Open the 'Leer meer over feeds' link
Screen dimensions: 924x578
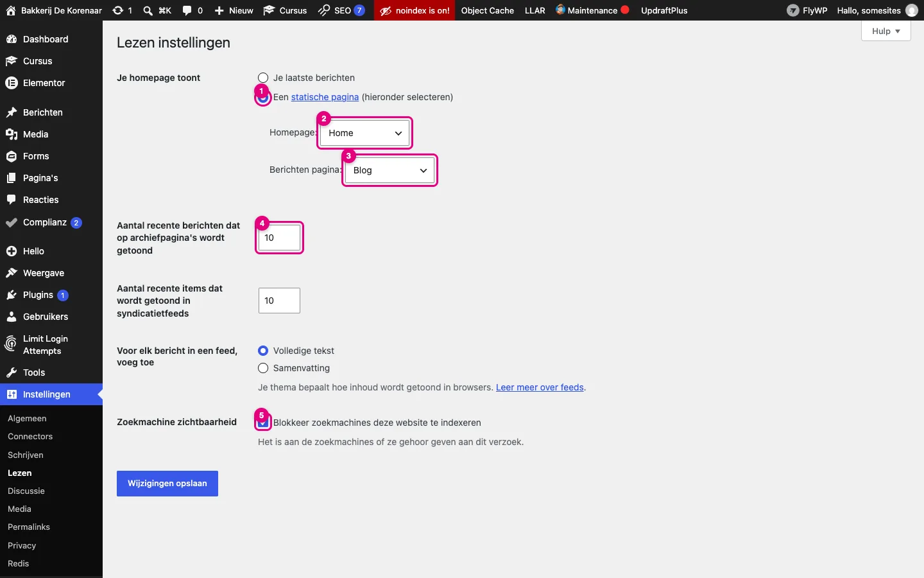[x=540, y=387]
